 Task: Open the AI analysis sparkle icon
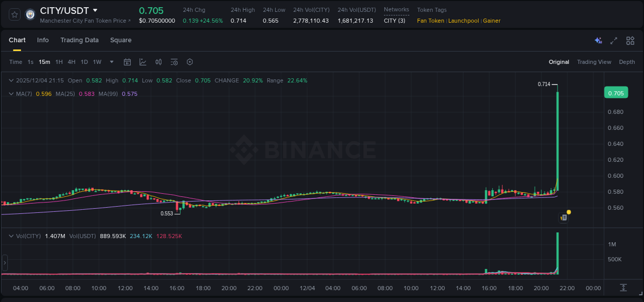click(598, 40)
